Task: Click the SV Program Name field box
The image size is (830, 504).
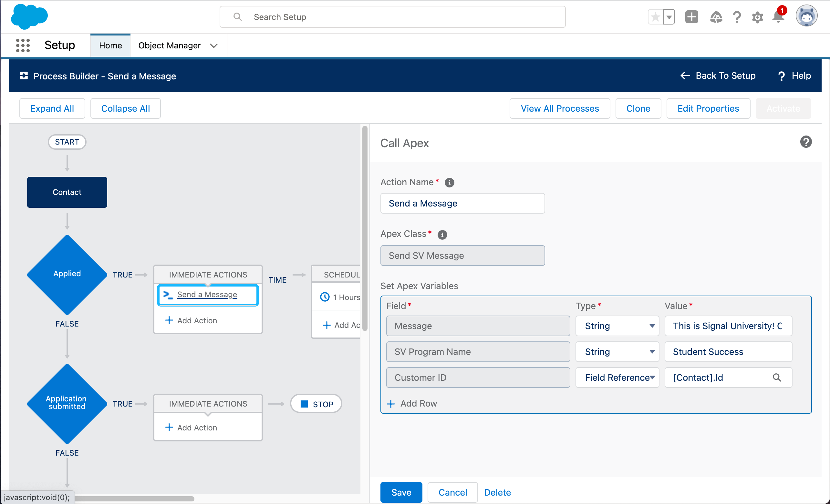Action: [478, 352]
